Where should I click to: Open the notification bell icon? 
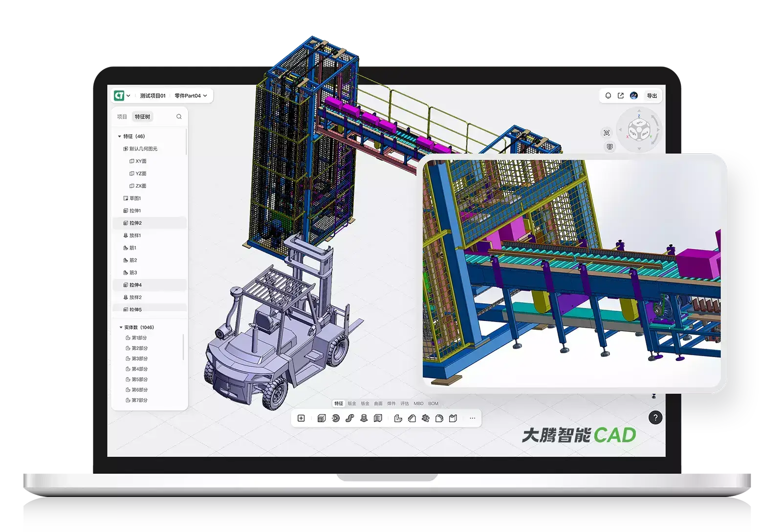pyautogui.click(x=608, y=96)
